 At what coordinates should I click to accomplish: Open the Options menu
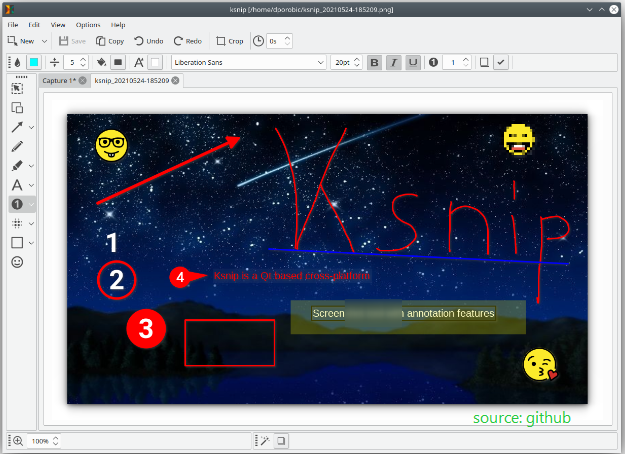pos(88,25)
